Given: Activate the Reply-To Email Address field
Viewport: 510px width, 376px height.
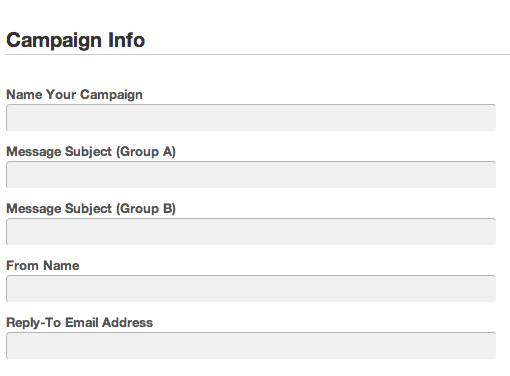Looking at the screenshot, I should coord(251,345).
